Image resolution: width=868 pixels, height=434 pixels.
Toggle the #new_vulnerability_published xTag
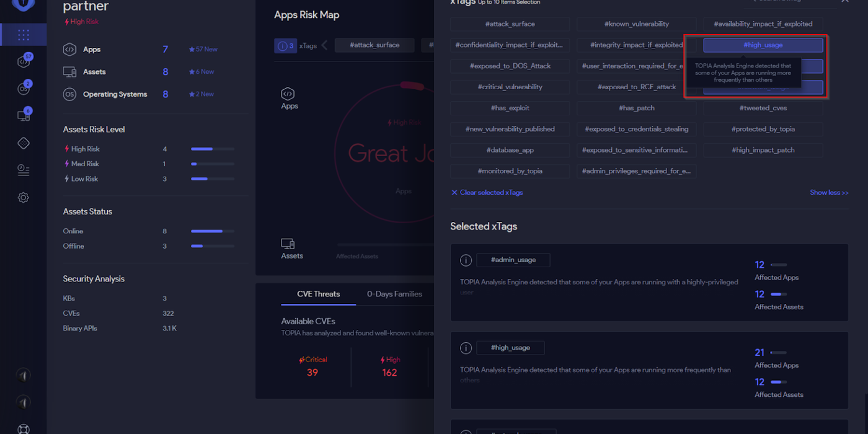point(510,130)
